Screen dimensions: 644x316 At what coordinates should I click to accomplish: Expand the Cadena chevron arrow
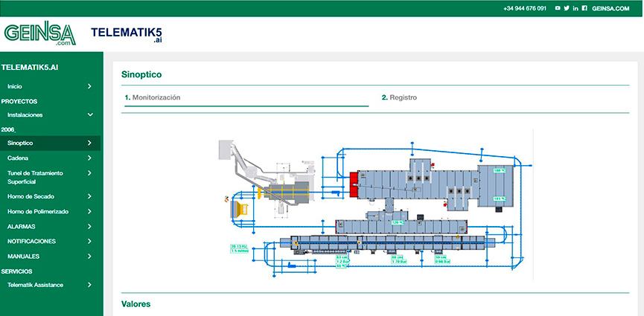click(x=89, y=158)
